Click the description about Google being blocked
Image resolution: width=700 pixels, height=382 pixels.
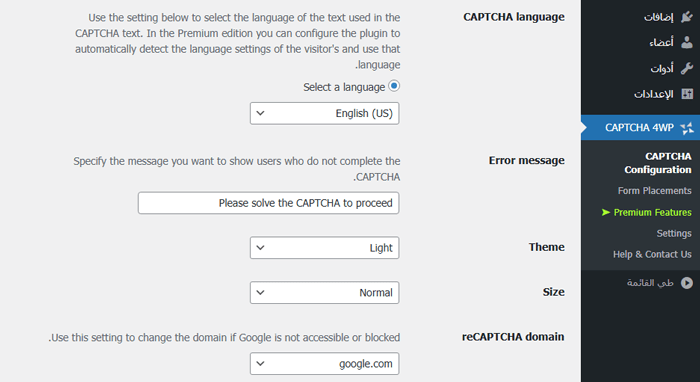(x=224, y=337)
